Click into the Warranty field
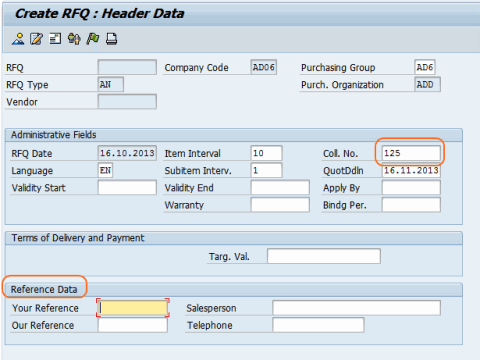480x360 pixels. click(x=280, y=205)
